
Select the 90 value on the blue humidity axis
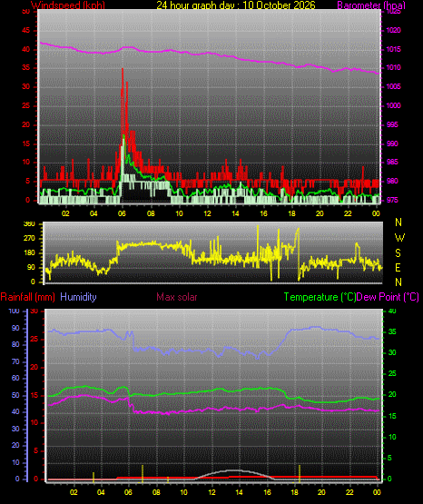tap(15, 328)
